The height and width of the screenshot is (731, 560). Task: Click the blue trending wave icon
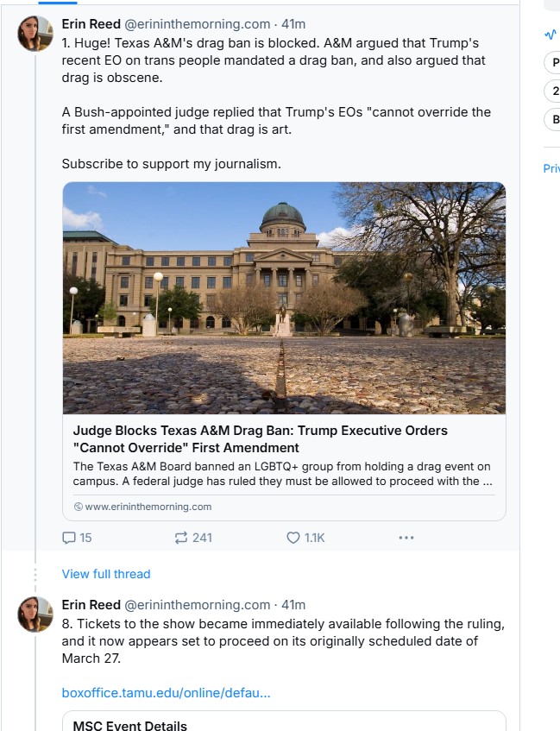click(x=551, y=35)
